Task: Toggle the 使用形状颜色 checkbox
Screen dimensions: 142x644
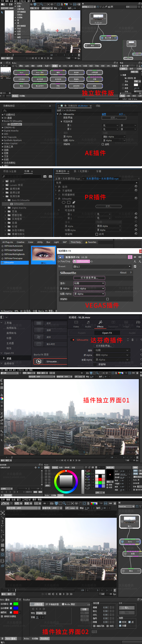Action: 2,616
